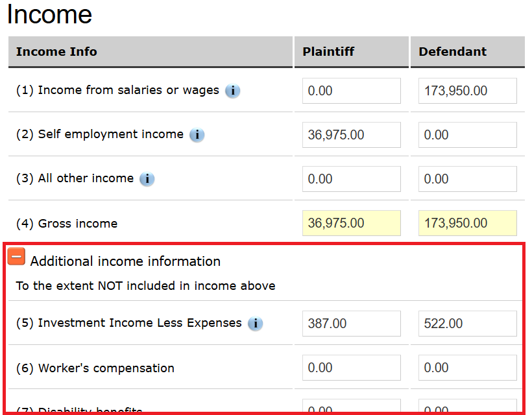532x415 pixels.
Task: Edit Plaintiff self employment income 36,975.00
Action: (x=352, y=135)
